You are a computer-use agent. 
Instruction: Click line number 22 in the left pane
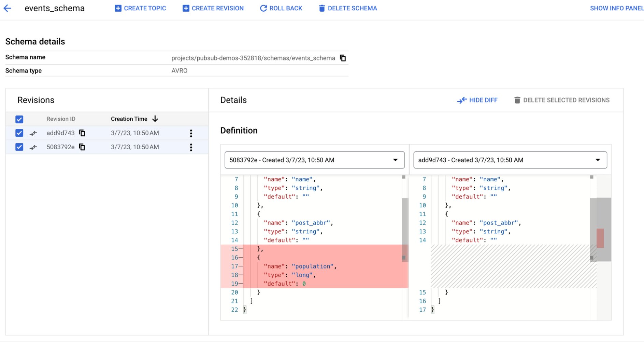coord(234,310)
